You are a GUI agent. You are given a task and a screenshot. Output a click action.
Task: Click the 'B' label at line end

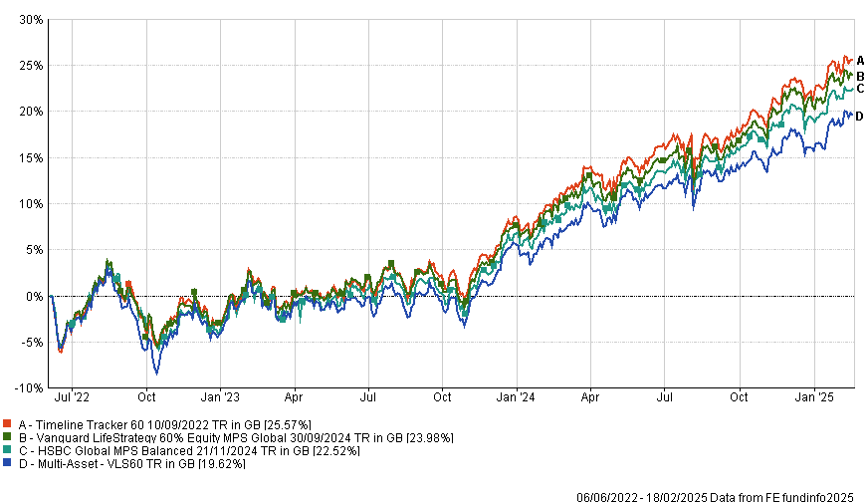(860, 76)
